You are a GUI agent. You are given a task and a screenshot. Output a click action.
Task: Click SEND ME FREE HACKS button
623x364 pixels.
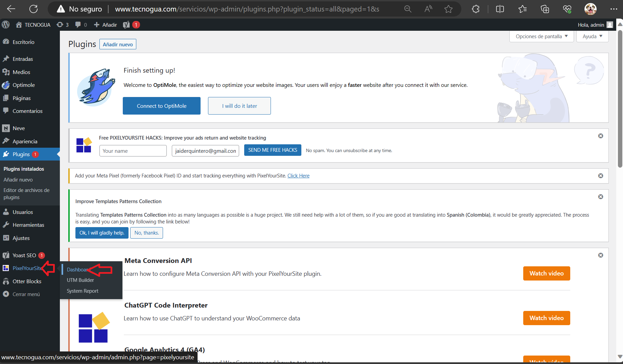pos(273,150)
